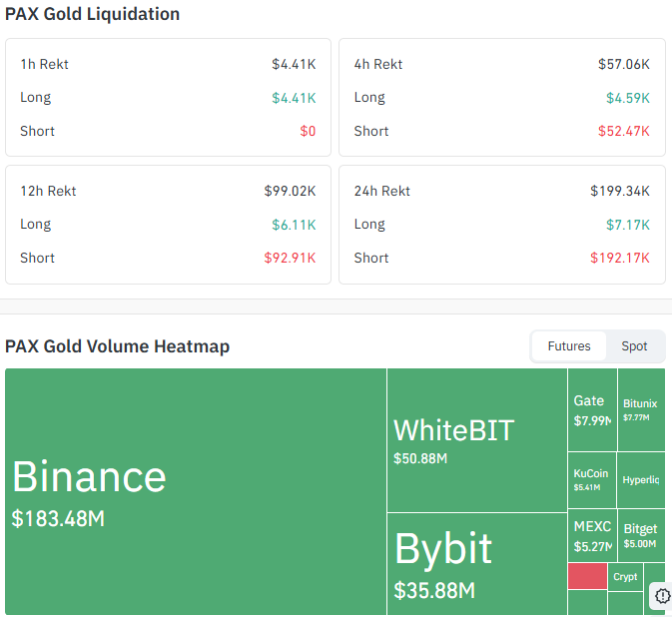Select the Bybit $35.88M heatmap tile
This screenshot has width=672, height=617.
pos(477,564)
